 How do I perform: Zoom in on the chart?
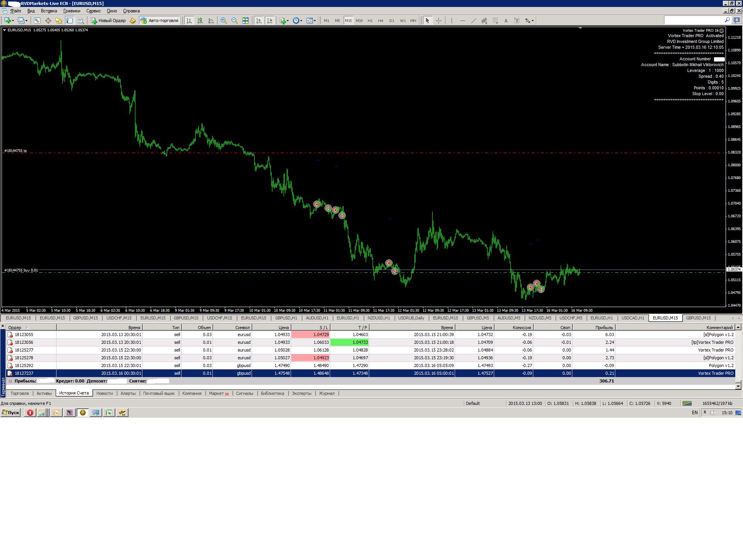pyautogui.click(x=224, y=20)
